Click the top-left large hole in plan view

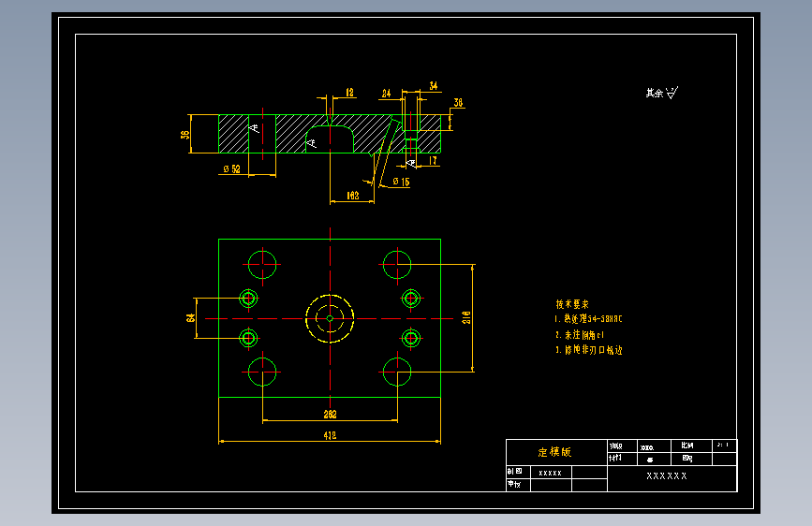262,264
